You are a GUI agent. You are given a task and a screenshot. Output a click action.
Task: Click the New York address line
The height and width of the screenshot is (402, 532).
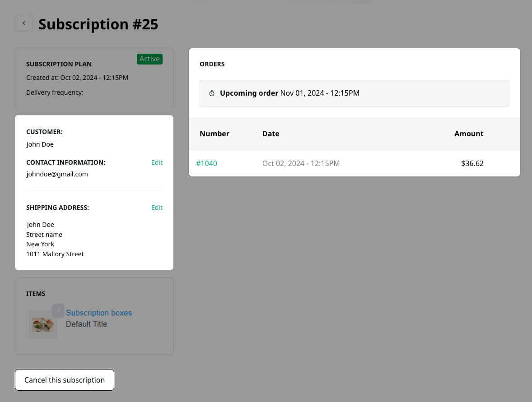click(40, 244)
